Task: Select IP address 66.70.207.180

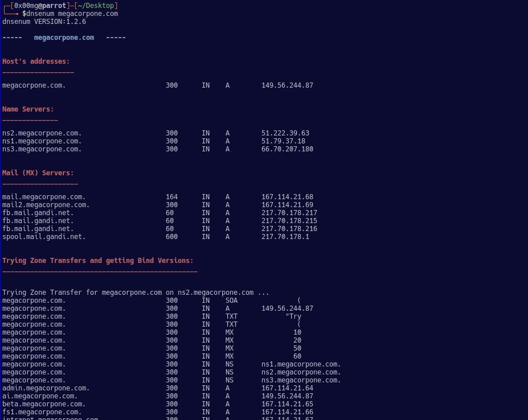Action: [287, 149]
